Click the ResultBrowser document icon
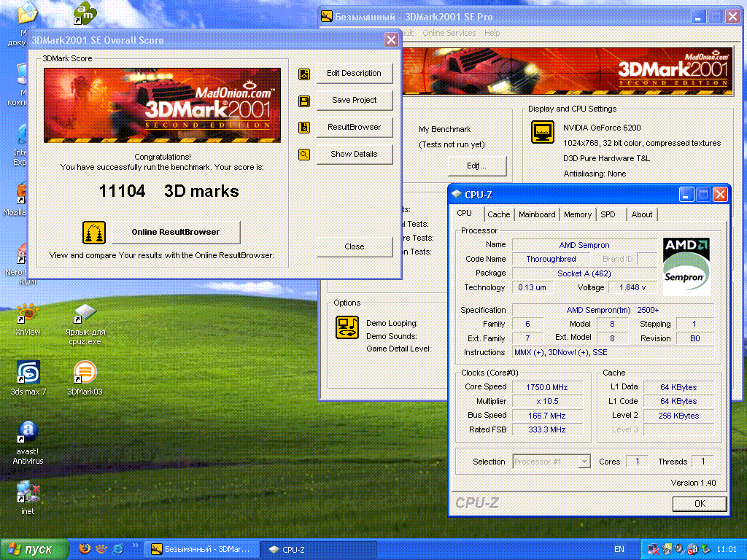This screenshot has width=747, height=560. pos(304,128)
